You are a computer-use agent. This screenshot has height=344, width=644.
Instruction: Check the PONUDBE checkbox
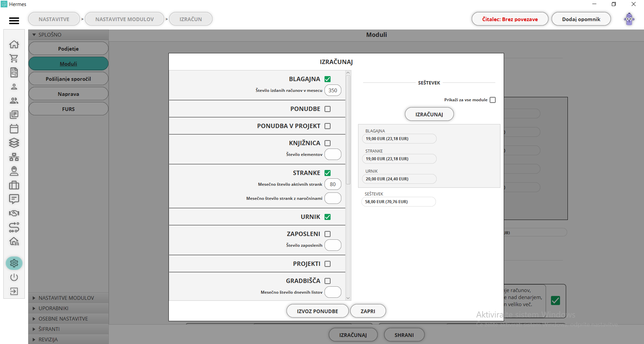coord(328,109)
